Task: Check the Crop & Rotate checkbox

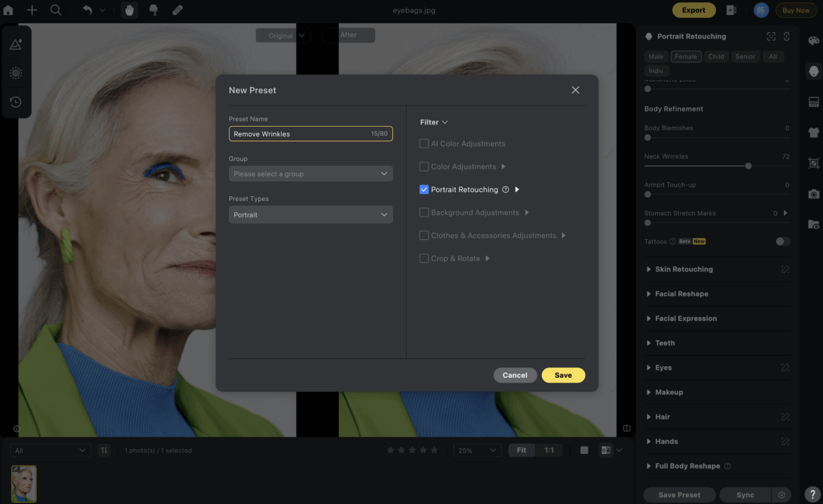Action: 424,259
